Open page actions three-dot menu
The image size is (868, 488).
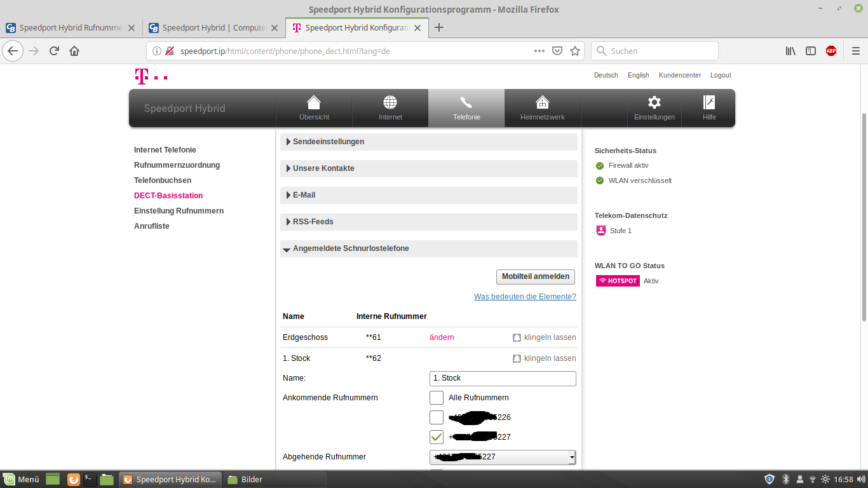[x=539, y=51]
